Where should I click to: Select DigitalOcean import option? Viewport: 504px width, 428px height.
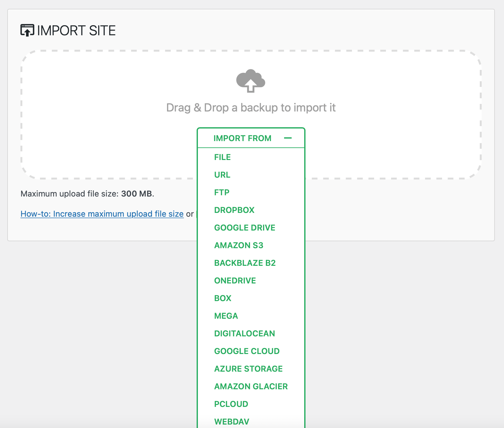click(245, 334)
